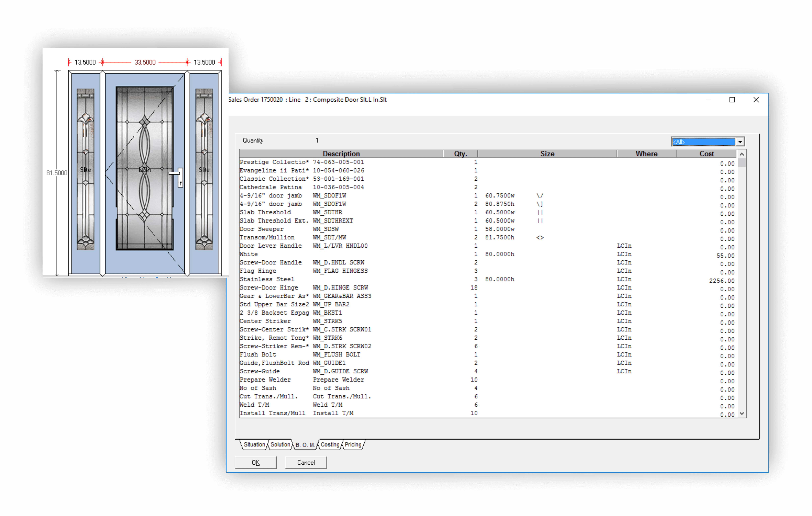This screenshot has width=812, height=516.
Task: Switch to the Solution tab
Action: [x=280, y=445]
